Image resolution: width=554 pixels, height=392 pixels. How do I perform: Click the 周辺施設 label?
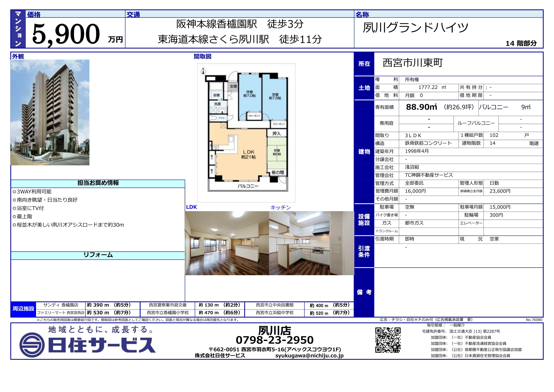coord(23,309)
